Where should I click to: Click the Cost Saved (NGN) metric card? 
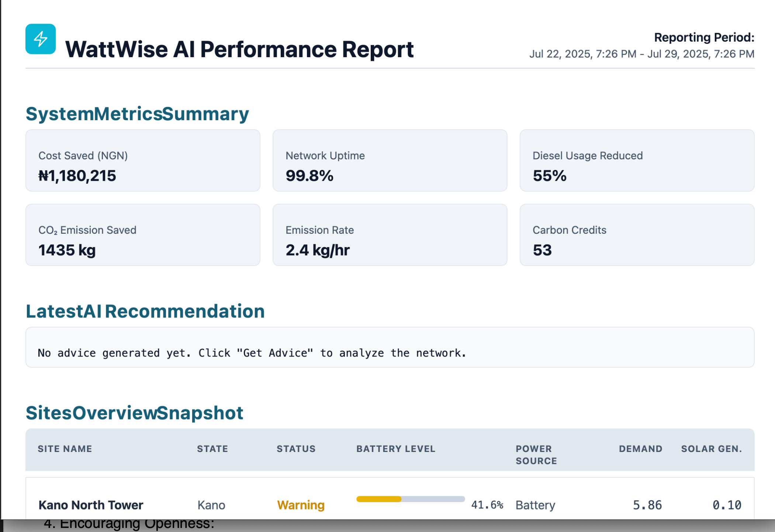(x=143, y=160)
